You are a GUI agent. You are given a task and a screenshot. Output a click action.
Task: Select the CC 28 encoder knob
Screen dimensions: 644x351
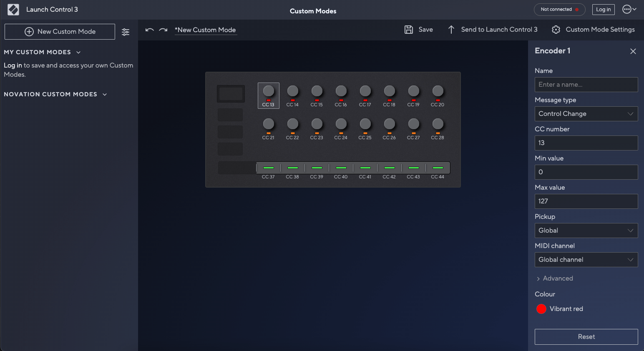(x=438, y=124)
